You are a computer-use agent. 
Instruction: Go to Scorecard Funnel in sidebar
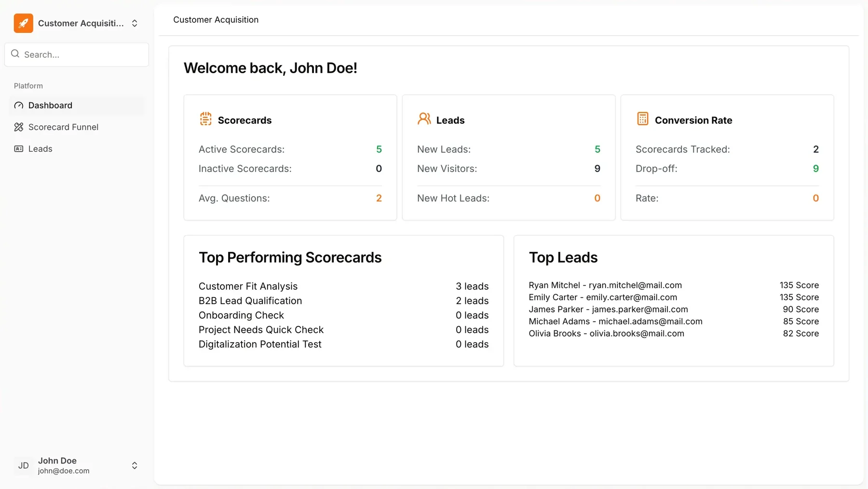coord(77,127)
